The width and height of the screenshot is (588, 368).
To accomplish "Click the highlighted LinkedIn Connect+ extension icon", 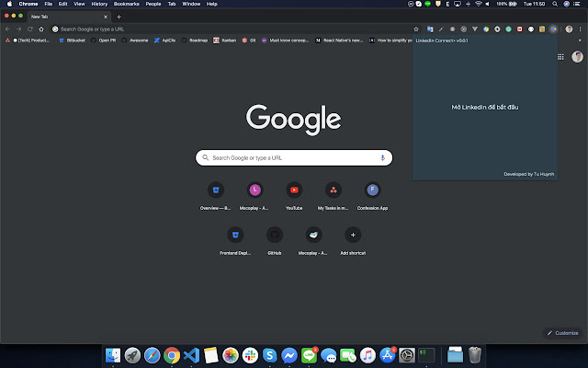I will (x=553, y=29).
